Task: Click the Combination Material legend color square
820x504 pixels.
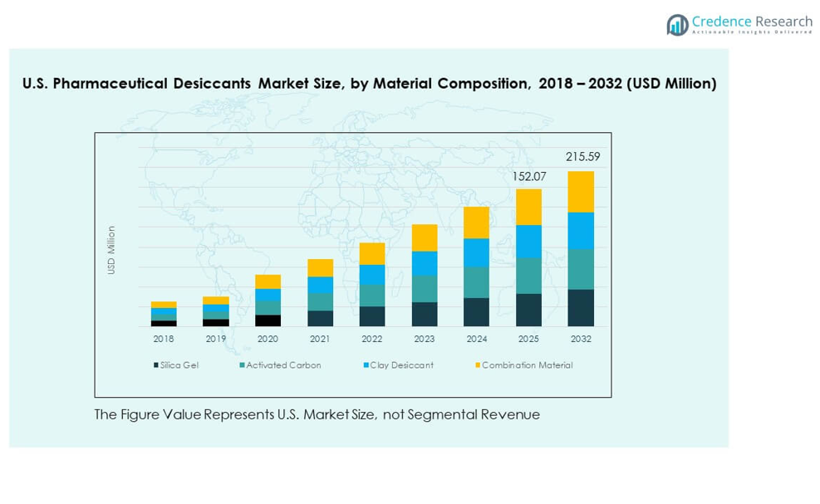Action: [x=477, y=365]
